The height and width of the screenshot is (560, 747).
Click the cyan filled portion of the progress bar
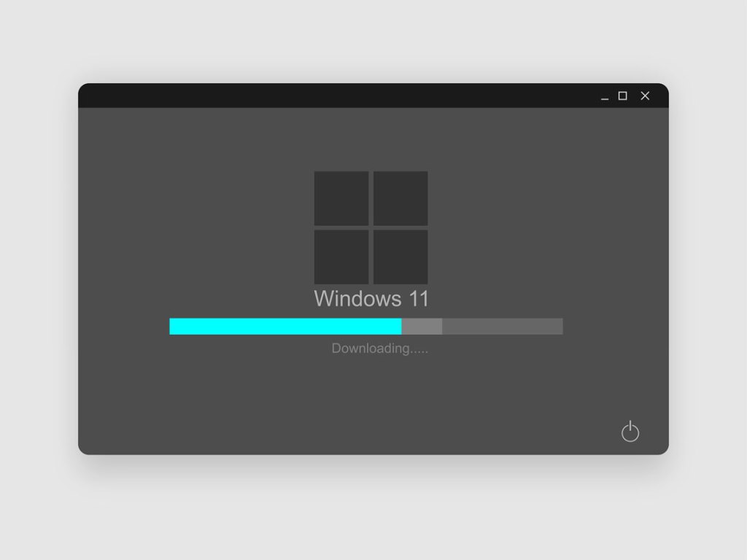(x=285, y=326)
